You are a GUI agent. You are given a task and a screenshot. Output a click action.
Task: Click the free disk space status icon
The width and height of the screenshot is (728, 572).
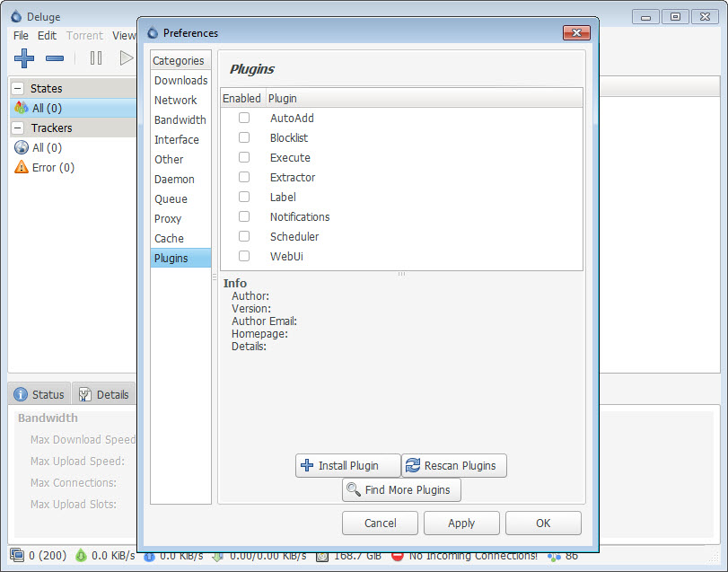[x=322, y=556]
